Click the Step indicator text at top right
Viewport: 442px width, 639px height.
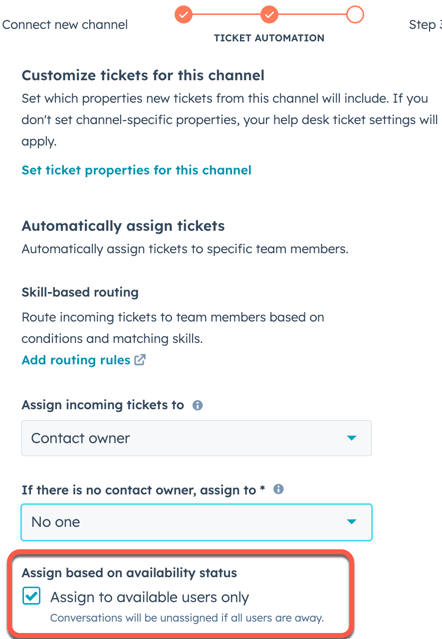point(425,24)
